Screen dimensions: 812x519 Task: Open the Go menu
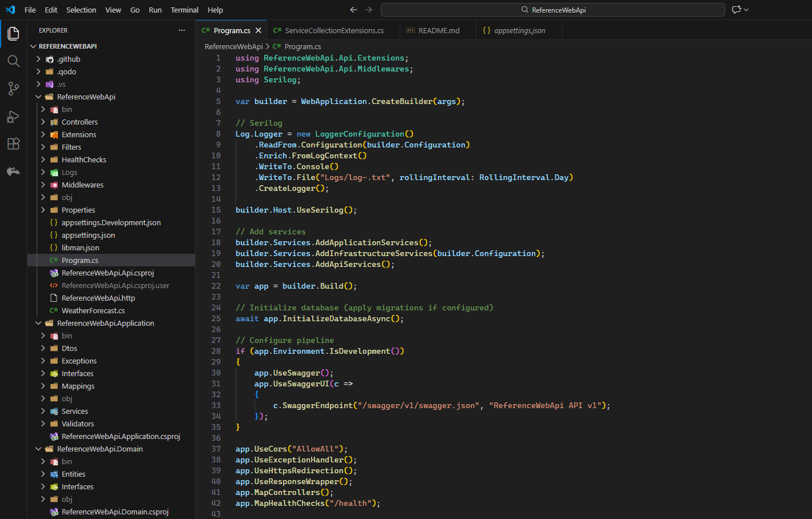pyautogui.click(x=135, y=10)
